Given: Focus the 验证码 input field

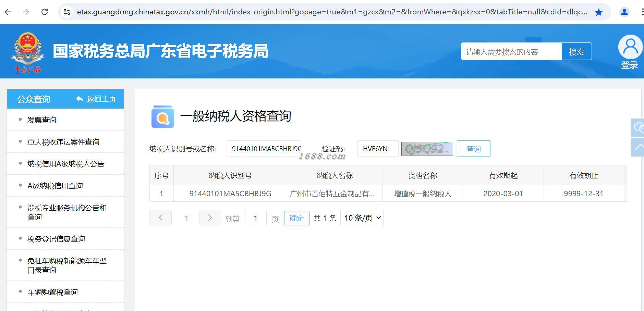Looking at the screenshot, I should [378, 149].
